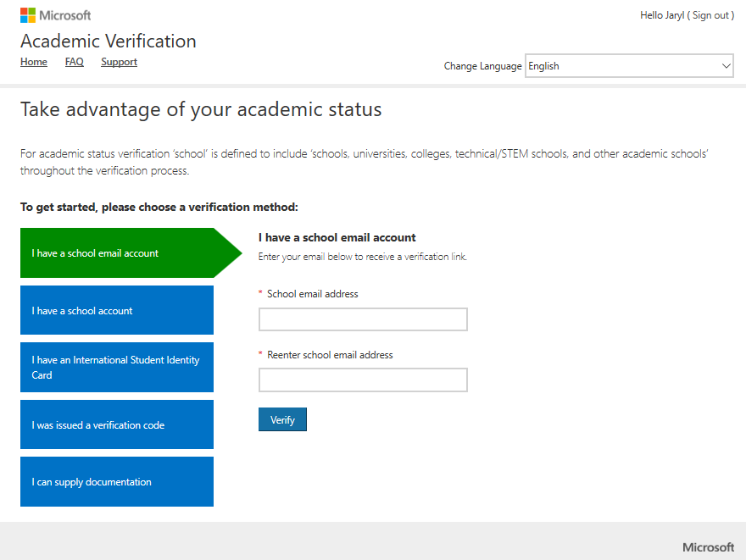Screen dimensions: 746x560
Task: Select International Student Identity Card method
Action: tap(117, 367)
